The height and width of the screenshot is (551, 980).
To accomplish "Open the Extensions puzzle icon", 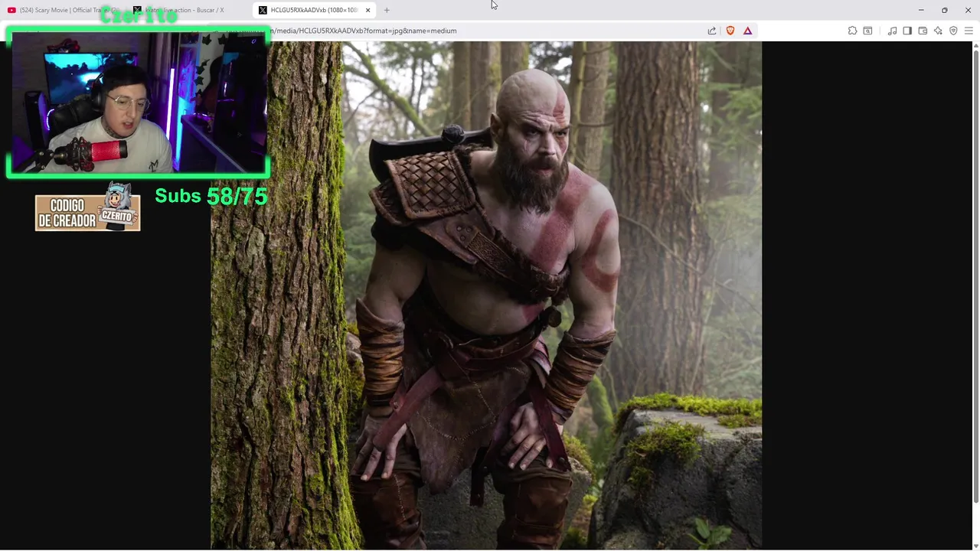I will (x=852, y=31).
